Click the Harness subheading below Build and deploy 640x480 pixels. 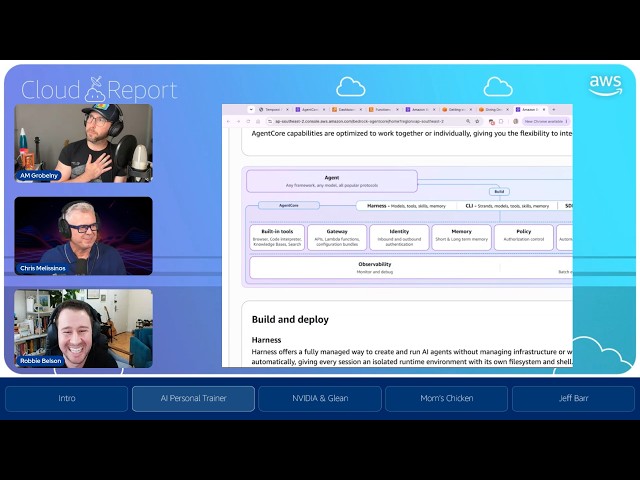(267, 340)
